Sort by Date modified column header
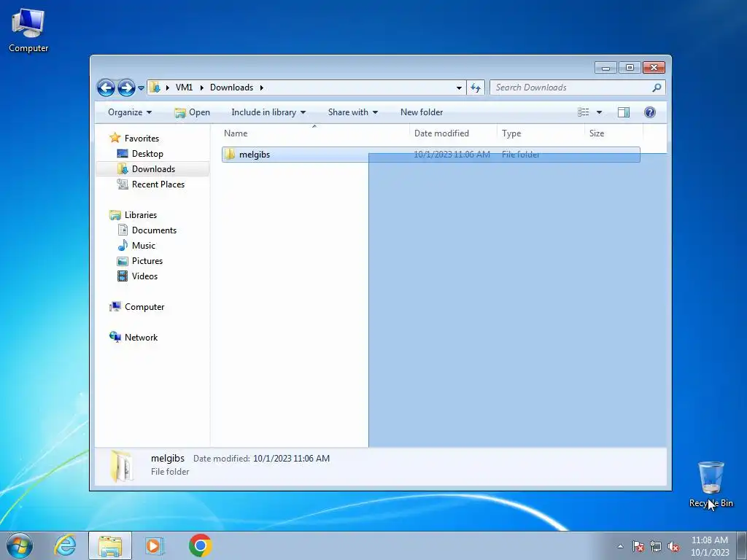 [x=453, y=133]
